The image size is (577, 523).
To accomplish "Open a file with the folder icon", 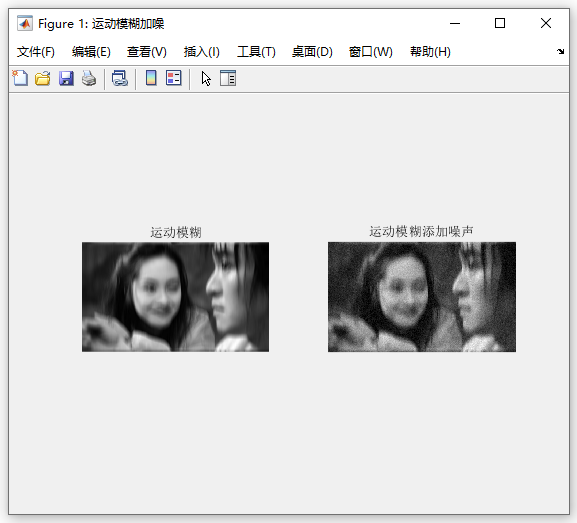I will pyautogui.click(x=43, y=78).
